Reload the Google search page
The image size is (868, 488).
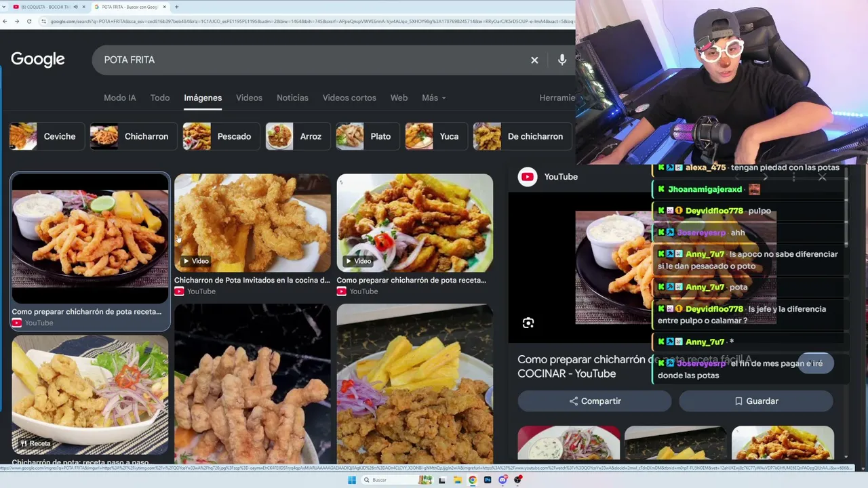tap(29, 21)
